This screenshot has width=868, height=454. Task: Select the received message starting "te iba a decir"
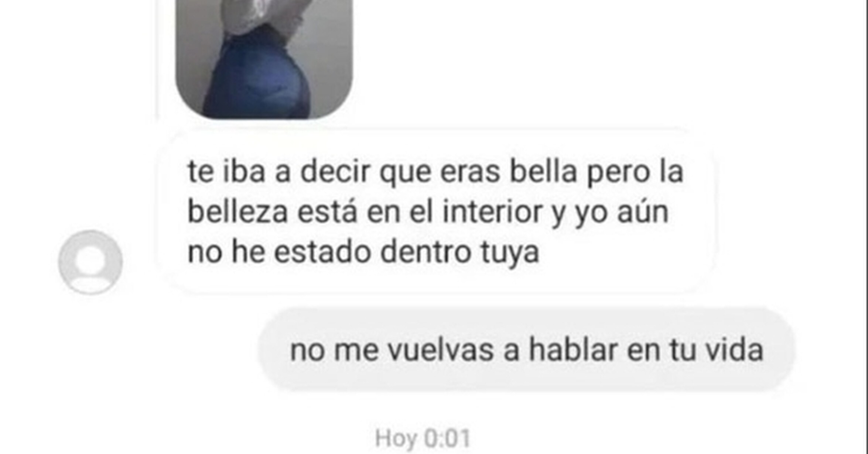(436, 211)
